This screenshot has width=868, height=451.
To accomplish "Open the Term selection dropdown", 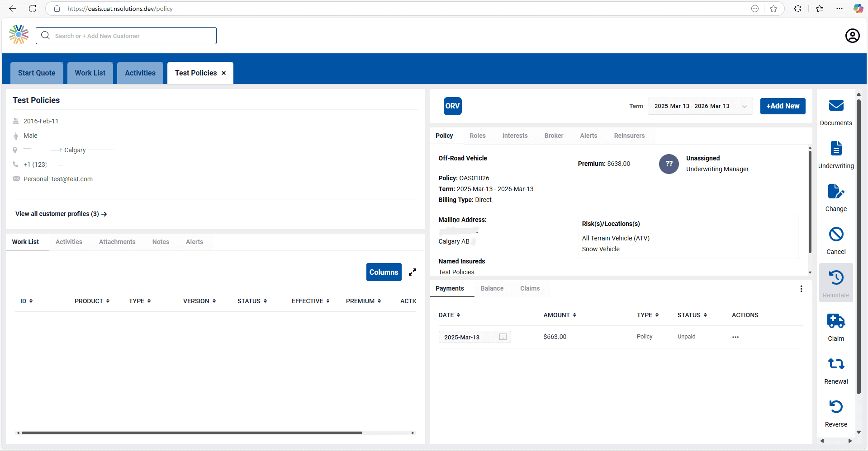I will pos(745,106).
